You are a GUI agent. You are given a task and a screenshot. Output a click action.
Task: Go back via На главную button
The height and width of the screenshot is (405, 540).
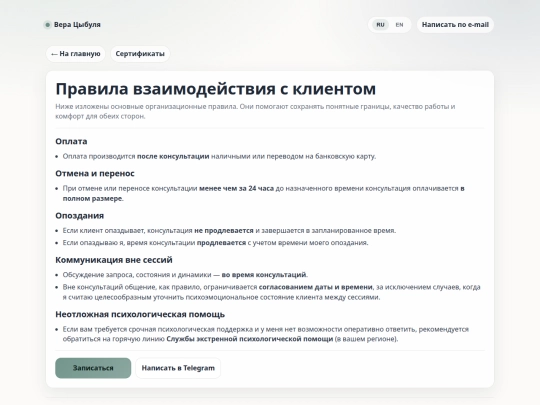[x=75, y=54]
